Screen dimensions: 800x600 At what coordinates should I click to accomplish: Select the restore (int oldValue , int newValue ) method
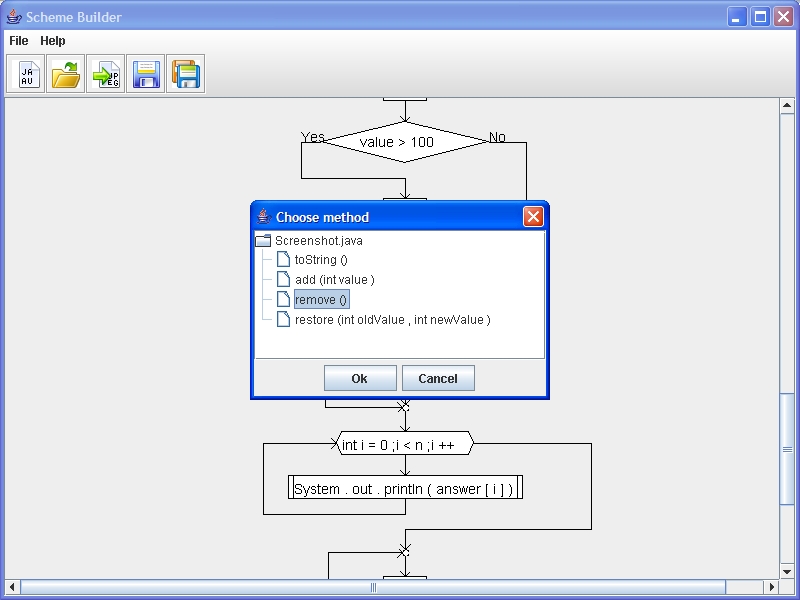393,319
